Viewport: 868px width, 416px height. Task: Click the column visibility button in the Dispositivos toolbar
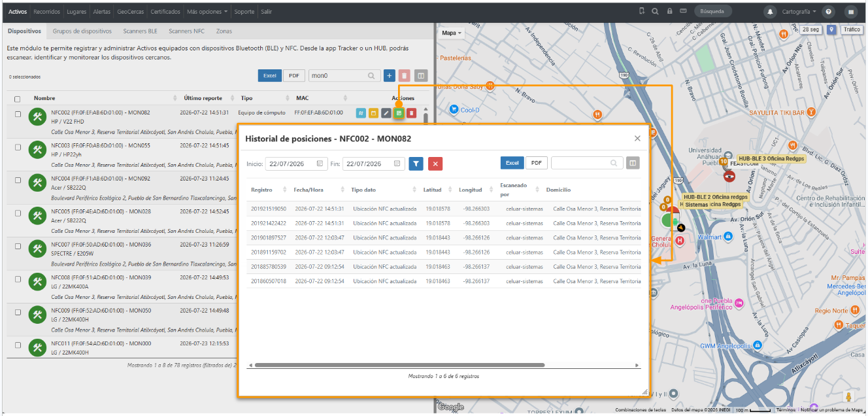(x=421, y=76)
